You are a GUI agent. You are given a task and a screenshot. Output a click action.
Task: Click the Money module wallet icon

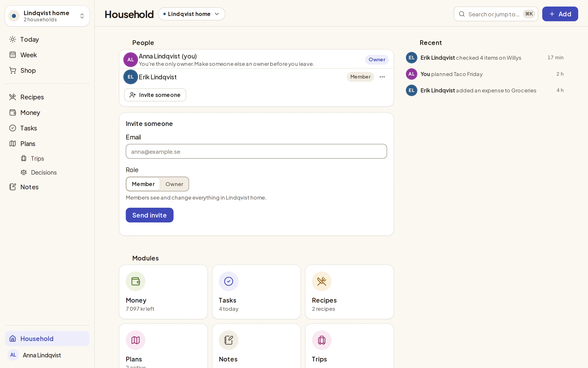136,281
